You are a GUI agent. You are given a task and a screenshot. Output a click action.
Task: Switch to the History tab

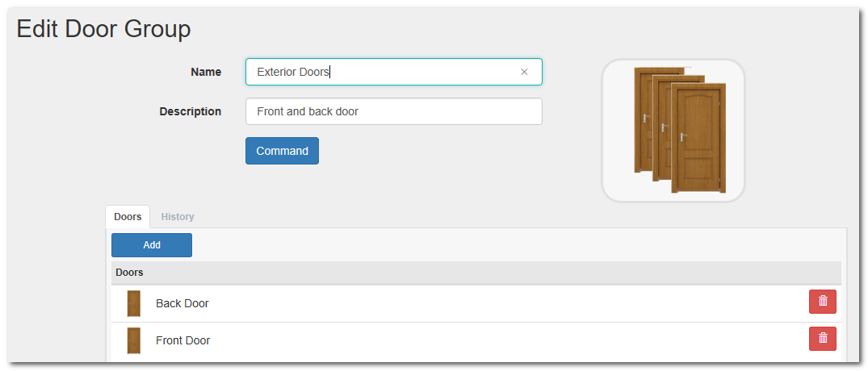click(x=178, y=217)
